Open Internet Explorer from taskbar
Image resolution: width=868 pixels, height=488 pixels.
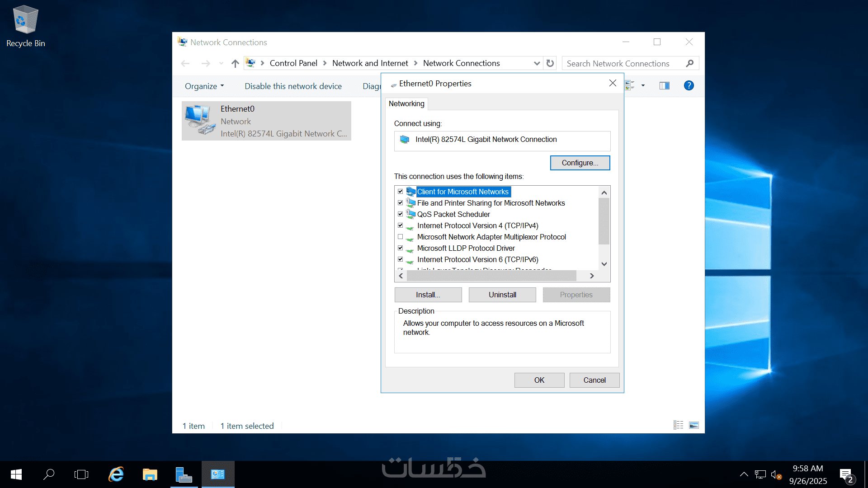(x=116, y=474)
